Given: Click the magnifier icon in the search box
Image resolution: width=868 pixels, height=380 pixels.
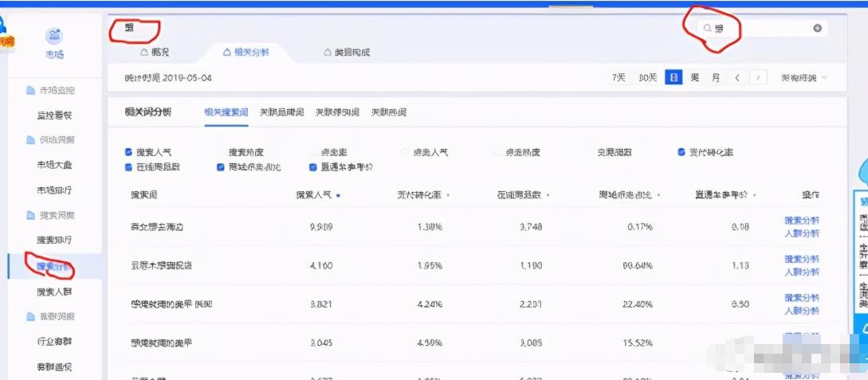Looking at the screenshot, I should pyautogui.click(x=707, y=28).
